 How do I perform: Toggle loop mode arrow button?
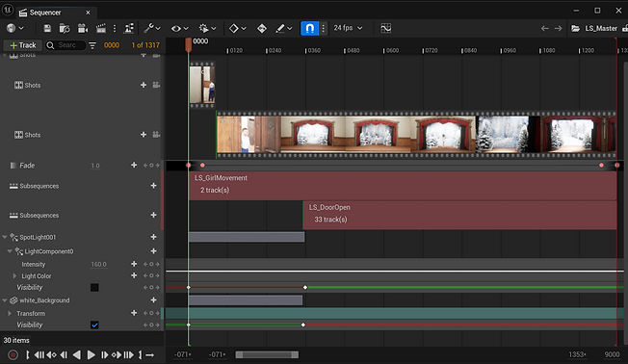click(x=150, y=354)
